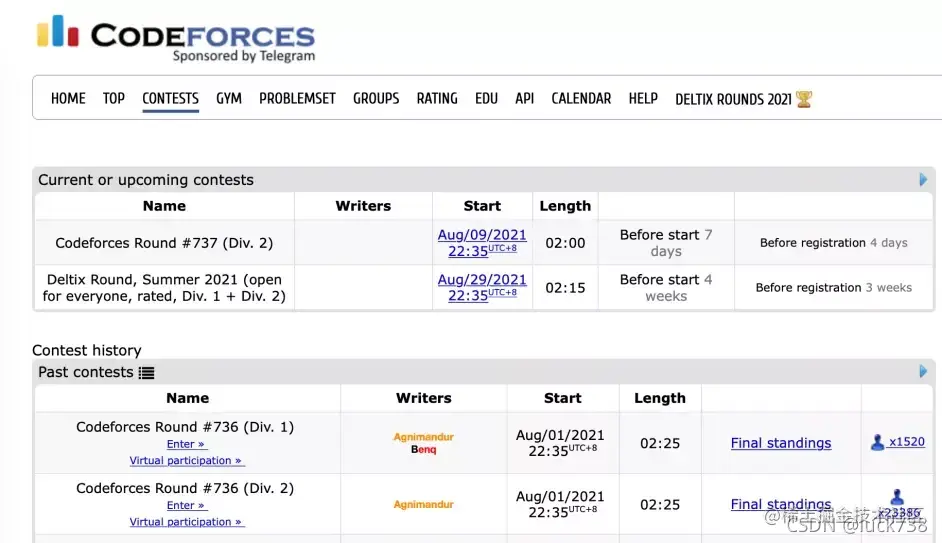Click the Aug/29/2021 22:35 start link
Image resolution: width=942 pixels, height=543 pixels.
[482, 288]
